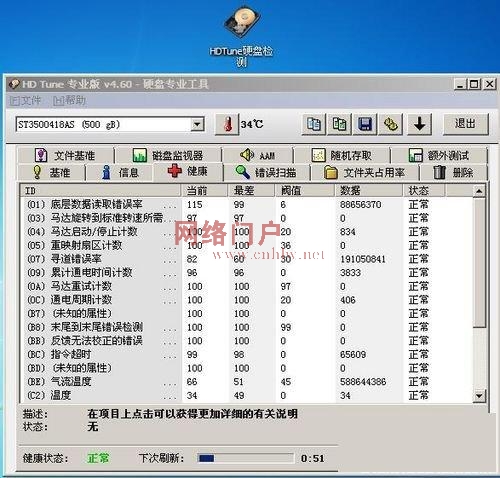500x478 pixels.
Task: Click the 0:51 refresh countdown
Action: pyautogui.click(x=313, y=459)
